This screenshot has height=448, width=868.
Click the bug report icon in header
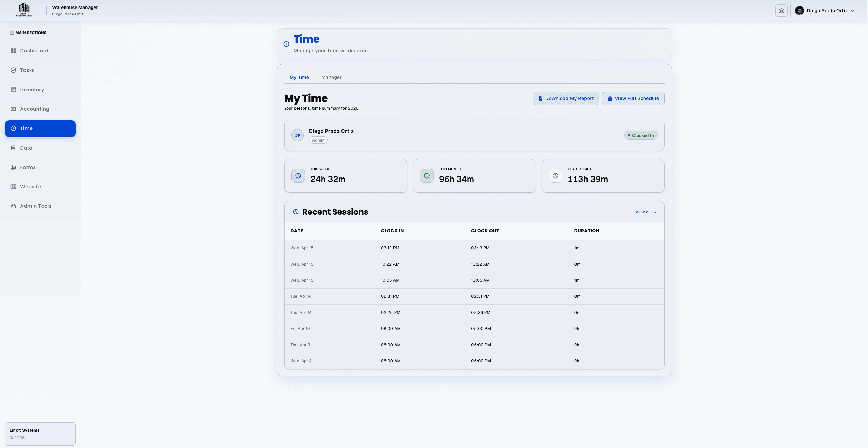click(x=781, y=11)
